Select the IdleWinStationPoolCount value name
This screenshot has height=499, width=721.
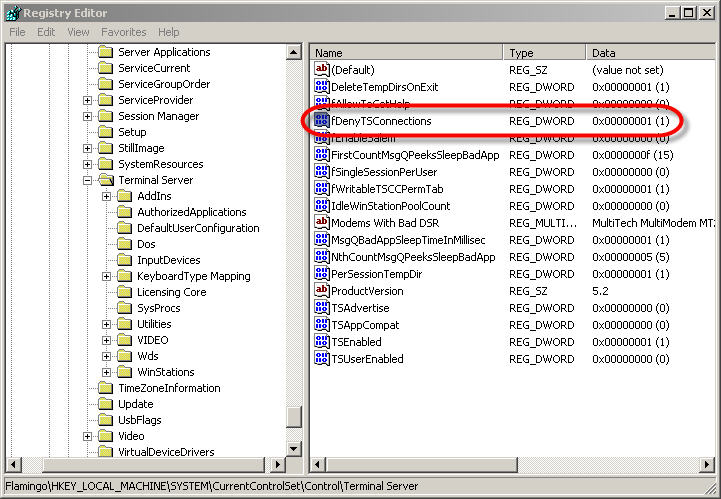pos(390,206)
